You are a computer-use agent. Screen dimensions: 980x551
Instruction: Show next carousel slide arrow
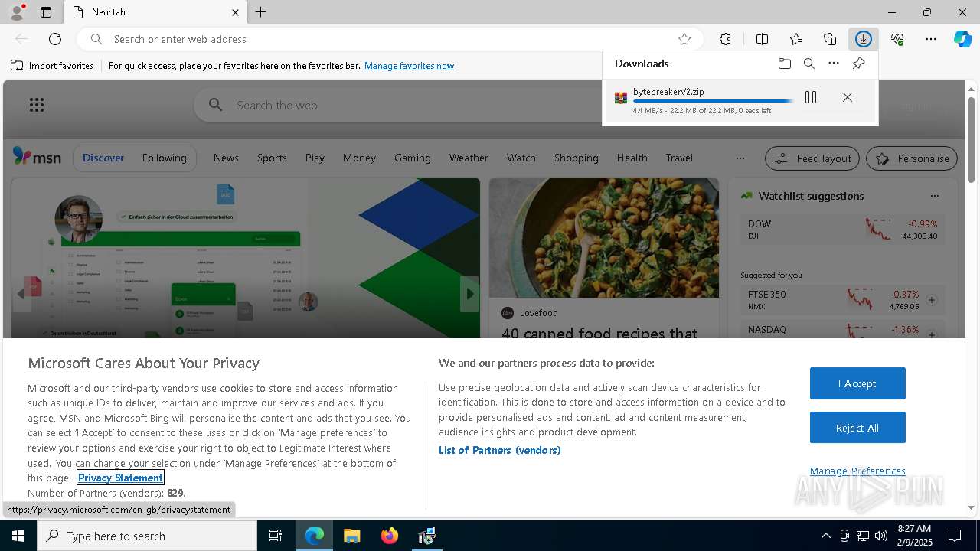(x=469, y=294)
